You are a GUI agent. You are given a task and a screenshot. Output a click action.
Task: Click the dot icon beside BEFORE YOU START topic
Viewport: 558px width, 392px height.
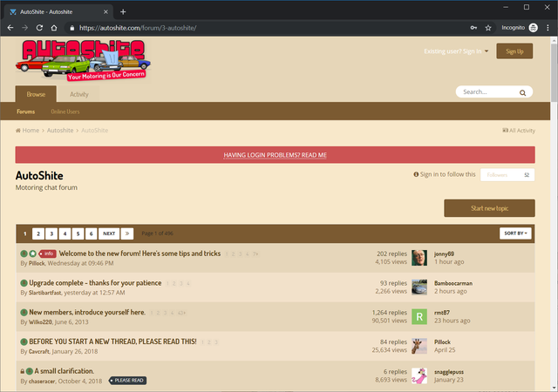[x=24, y=341]
